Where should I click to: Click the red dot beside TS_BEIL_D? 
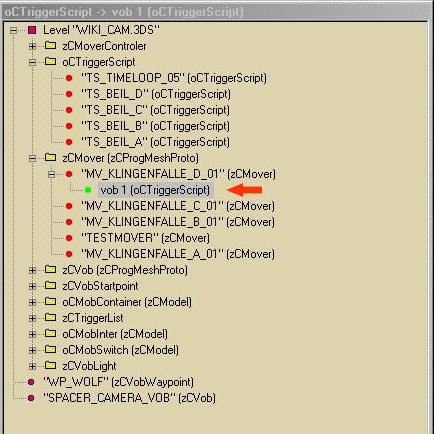[x=69, y=94]
